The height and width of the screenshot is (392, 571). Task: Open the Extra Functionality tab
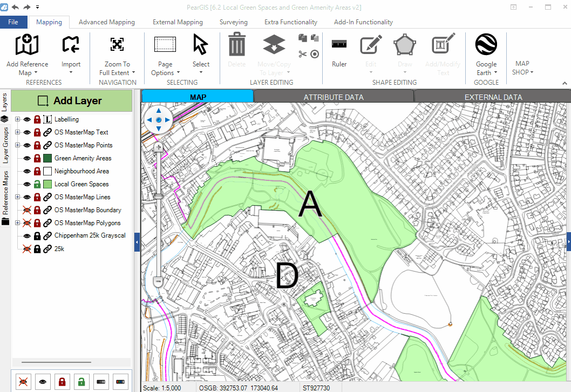(290, 22)
